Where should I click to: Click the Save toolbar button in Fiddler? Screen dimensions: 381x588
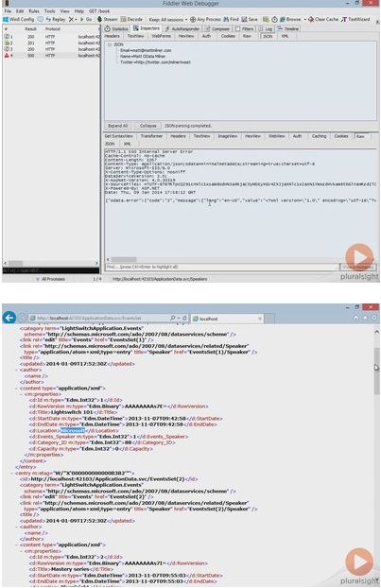tap(250, 19)
